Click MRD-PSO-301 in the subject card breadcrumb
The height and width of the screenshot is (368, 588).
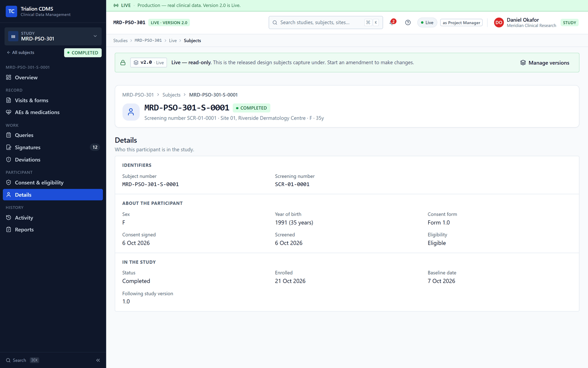138,95
